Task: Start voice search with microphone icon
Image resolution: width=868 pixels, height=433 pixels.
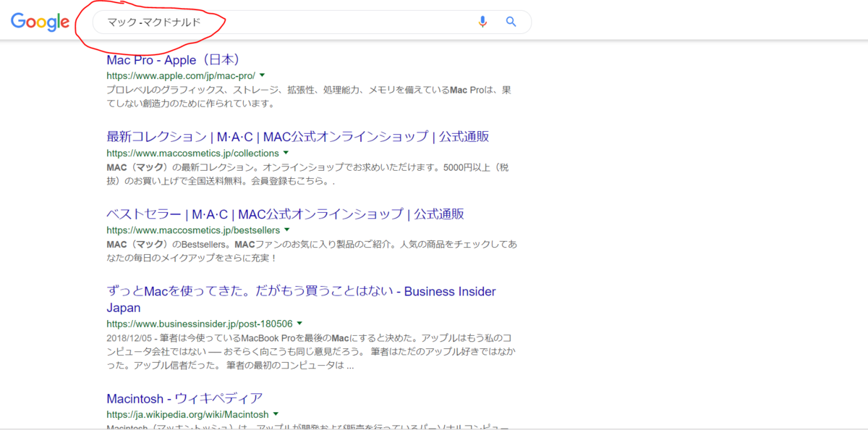Action: coord(482,22)
